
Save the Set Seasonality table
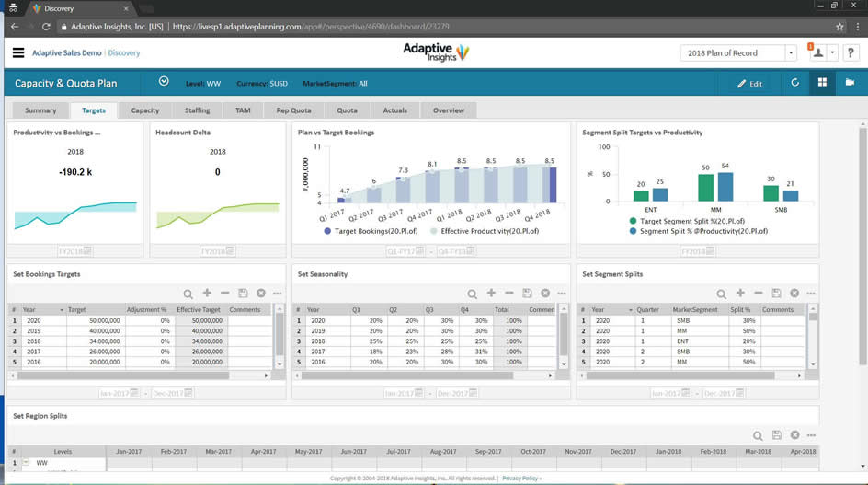pos(527,293)
